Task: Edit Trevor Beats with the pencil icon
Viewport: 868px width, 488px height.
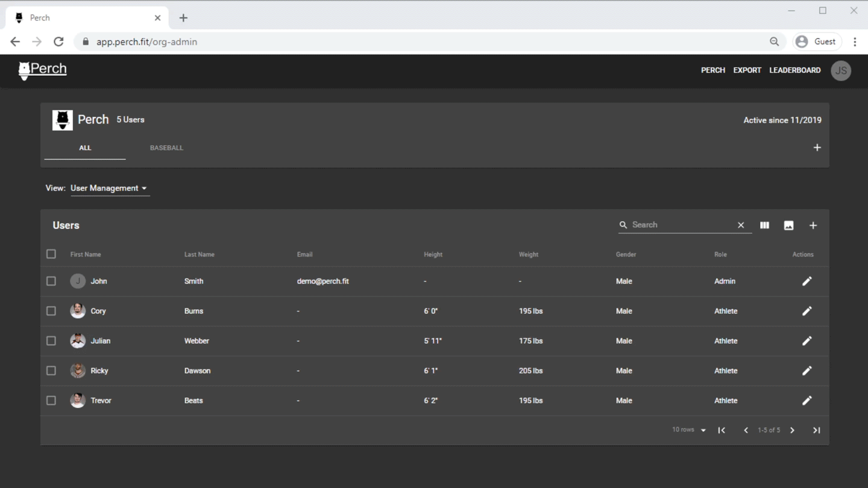Action: (x=807, y=401)
